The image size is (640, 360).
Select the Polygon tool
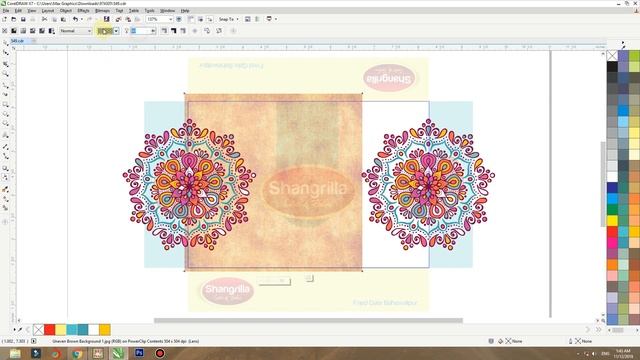click(5, 124)
